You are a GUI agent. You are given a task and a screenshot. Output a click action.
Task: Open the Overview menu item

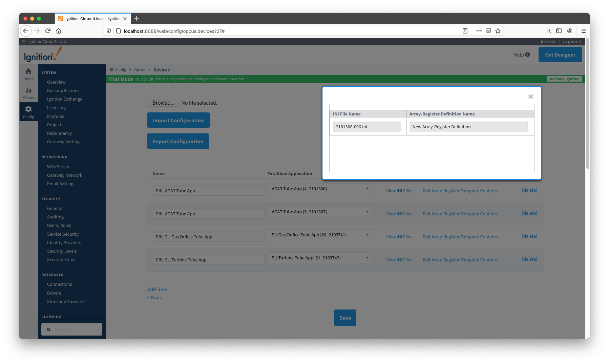[56, 82]
